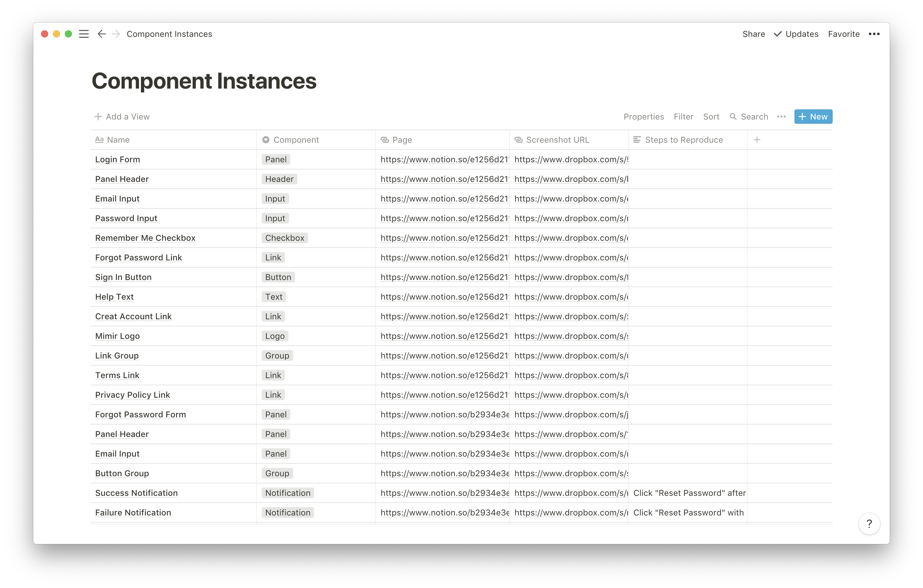Select the Checkbox tag in Remember Me row
This screenshot has width=923, height=588.
pos(284,238)
